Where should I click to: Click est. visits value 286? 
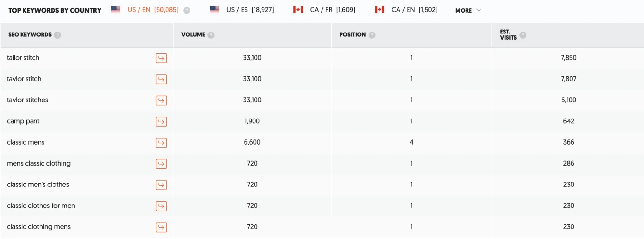[x=569, y=163]
